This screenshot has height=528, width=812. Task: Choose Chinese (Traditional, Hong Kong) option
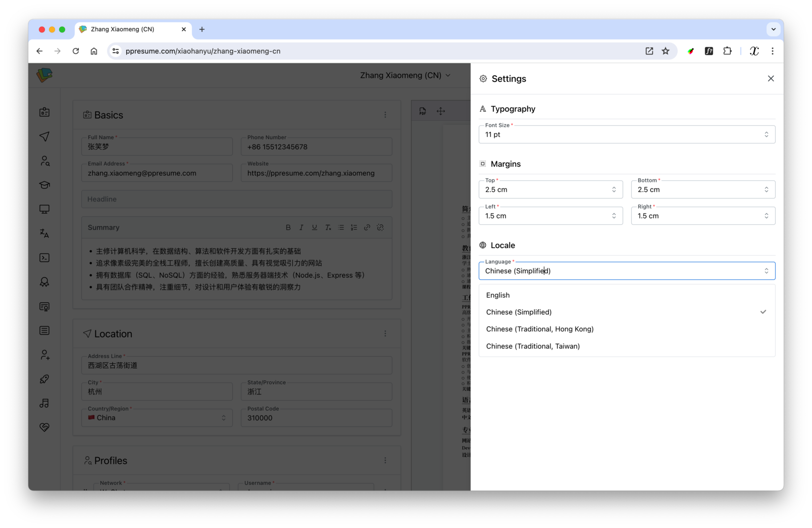pyautogui.click(x=539, y=329)
